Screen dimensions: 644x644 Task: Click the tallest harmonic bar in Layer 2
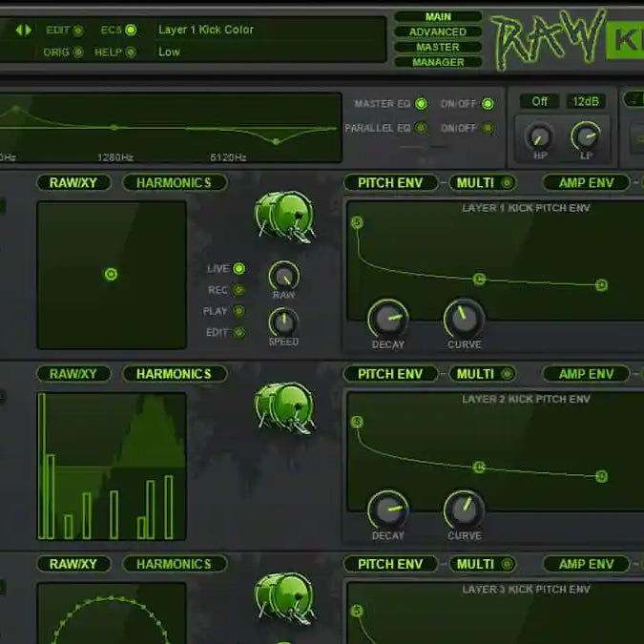click(x=41, y=466)
